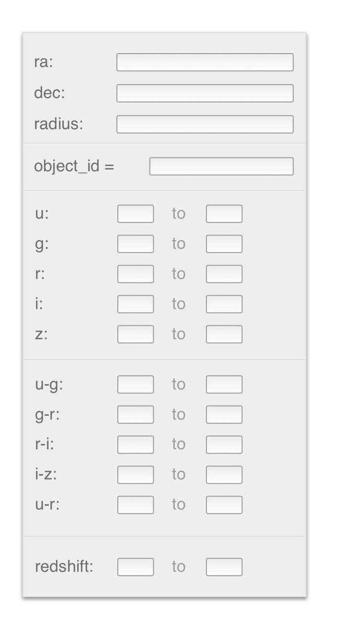This screenshot has width=341, height=644.
Task: Select the object_id input field
Action: (x=221, y=167)
